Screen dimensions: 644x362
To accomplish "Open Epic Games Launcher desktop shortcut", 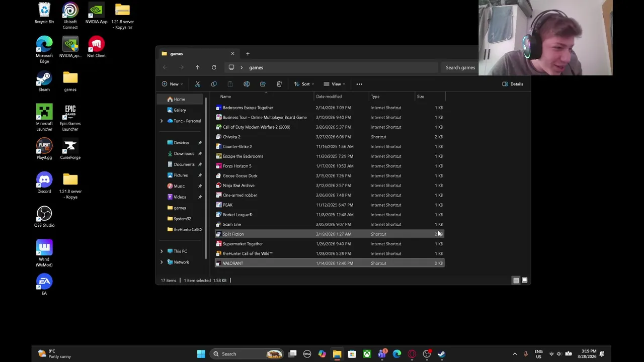I will pos(70,118).
